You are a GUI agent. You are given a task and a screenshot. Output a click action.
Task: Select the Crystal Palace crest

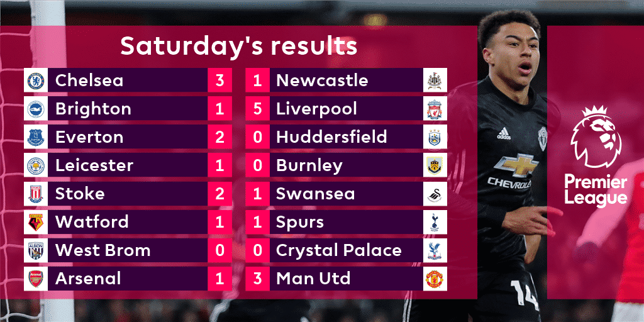(435, 250)
